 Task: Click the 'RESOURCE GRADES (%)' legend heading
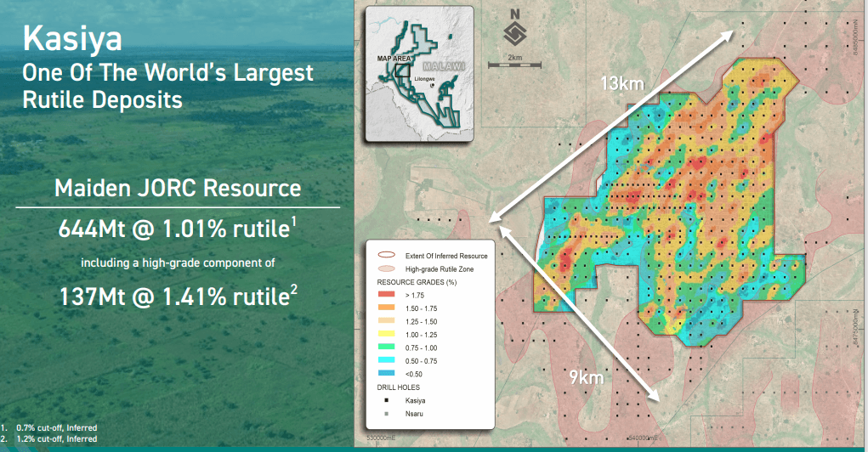tap(417, 282)
